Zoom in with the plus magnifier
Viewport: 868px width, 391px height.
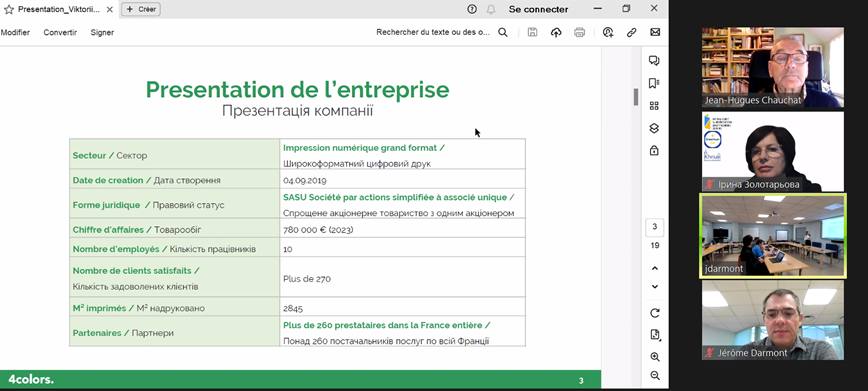tap(655, 357)
